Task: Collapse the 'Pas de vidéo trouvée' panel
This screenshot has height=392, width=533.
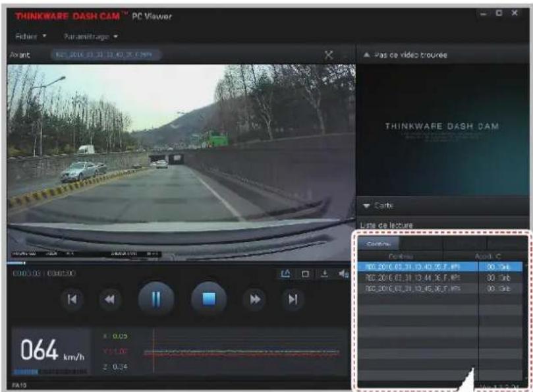Action: click(x=366, y=55)
